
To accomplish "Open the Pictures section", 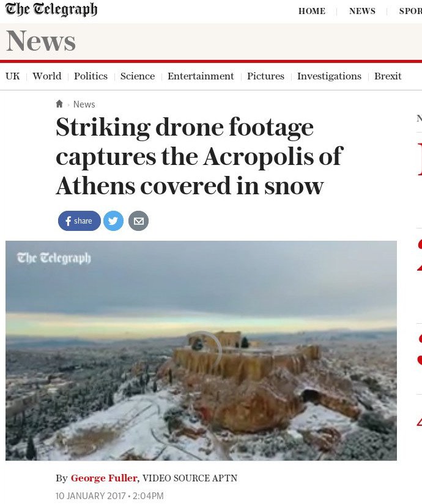I will tap(265, 76).
